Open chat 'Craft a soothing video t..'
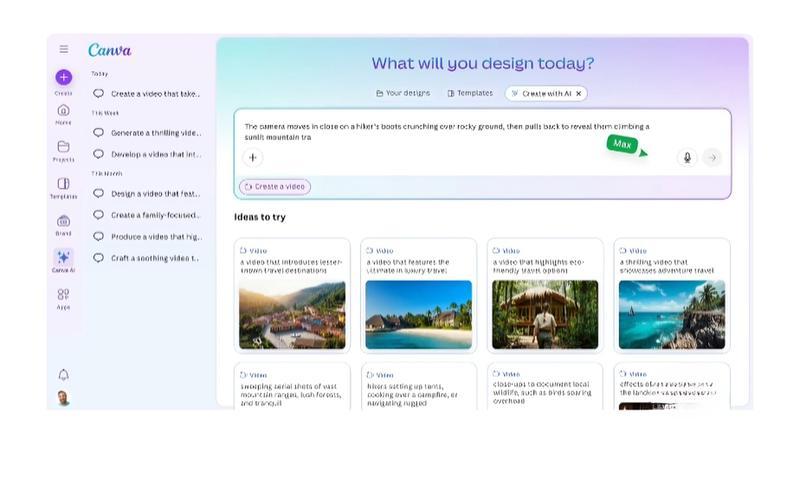This screenshot has width=800, height=500. [x=147, y=258]
